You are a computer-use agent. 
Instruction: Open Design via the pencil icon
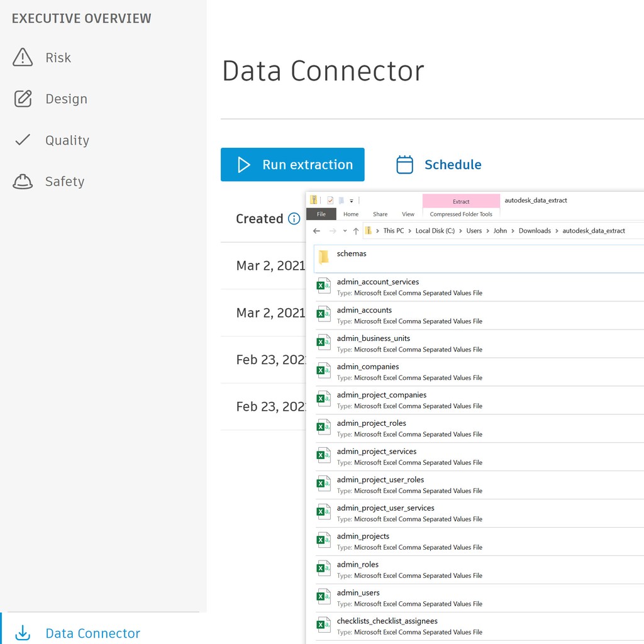coord(23,98)
